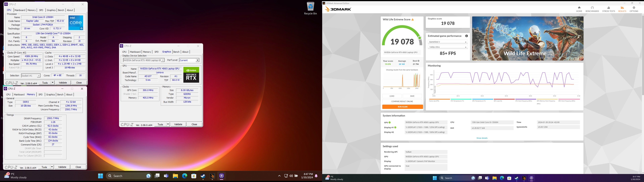The image size is (644, 182).
Task: Click Validate in CPU-Z Graphics window
Action: click(178, 124)
